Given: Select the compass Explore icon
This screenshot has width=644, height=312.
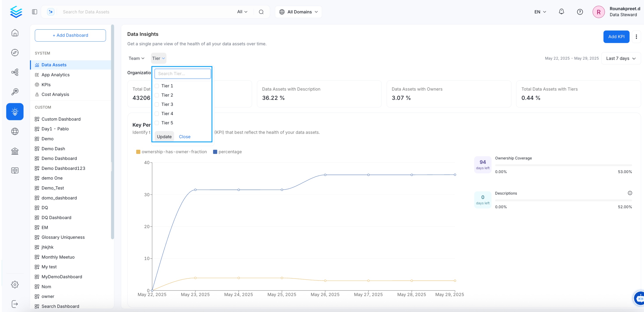Looking at the screenshot, I should click(15, 53).
